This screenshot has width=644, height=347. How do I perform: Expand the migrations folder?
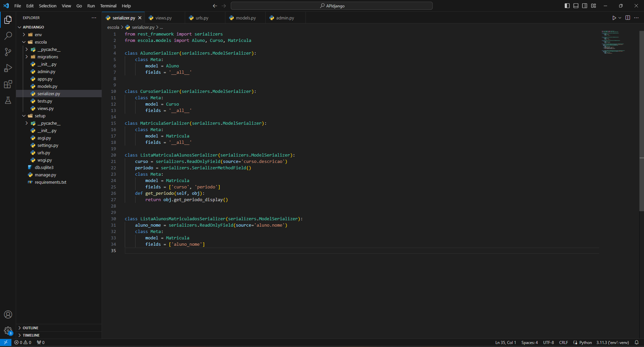(26, 57)
